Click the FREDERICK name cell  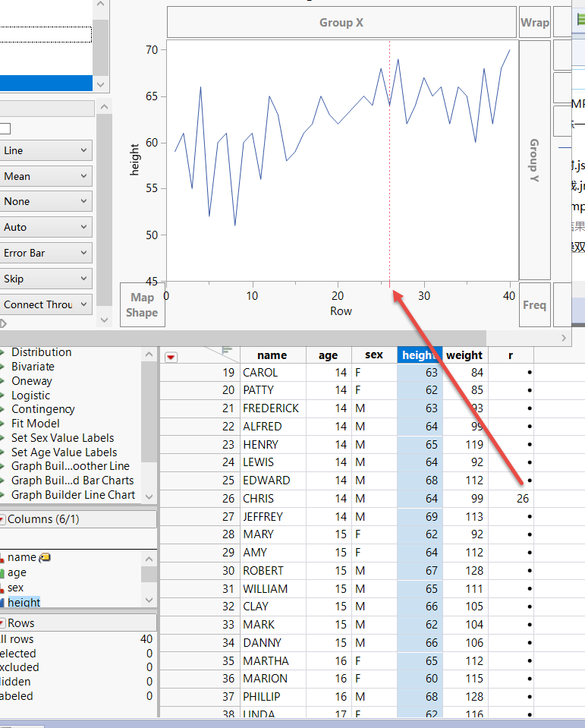tap(273, 408)
